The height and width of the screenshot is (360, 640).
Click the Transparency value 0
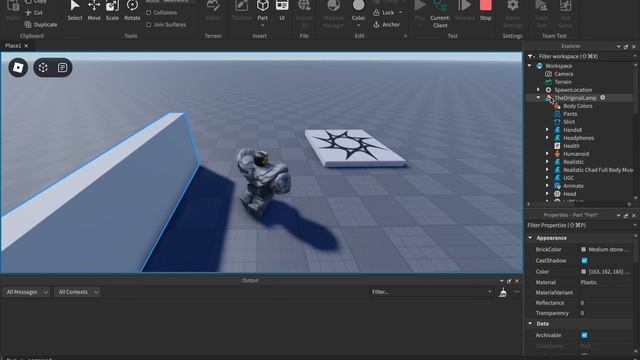582,313
